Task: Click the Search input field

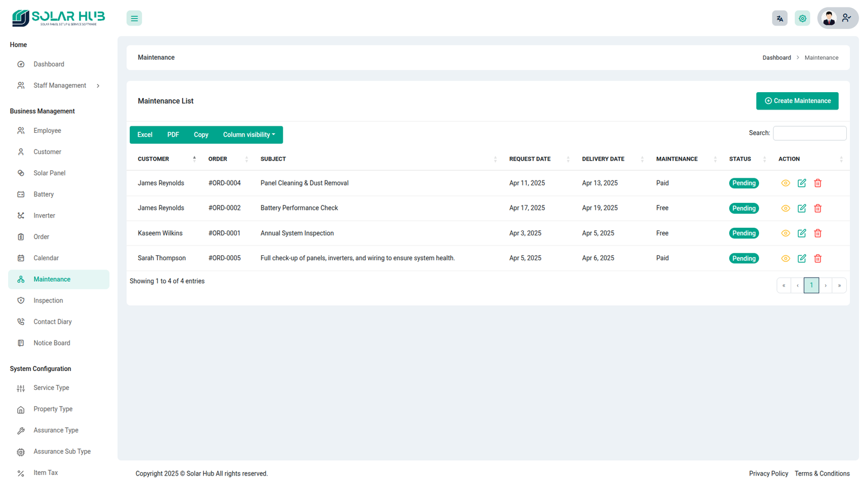Action: 809,133
